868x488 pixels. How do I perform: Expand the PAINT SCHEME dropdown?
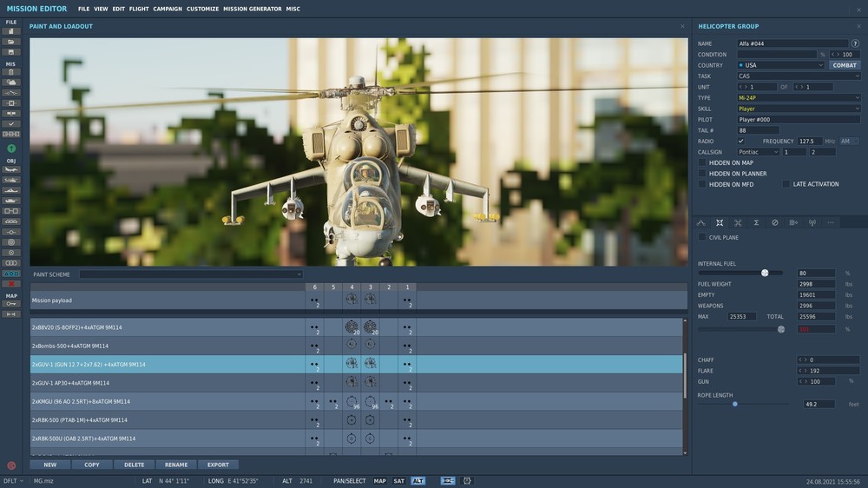pos(191,274)
